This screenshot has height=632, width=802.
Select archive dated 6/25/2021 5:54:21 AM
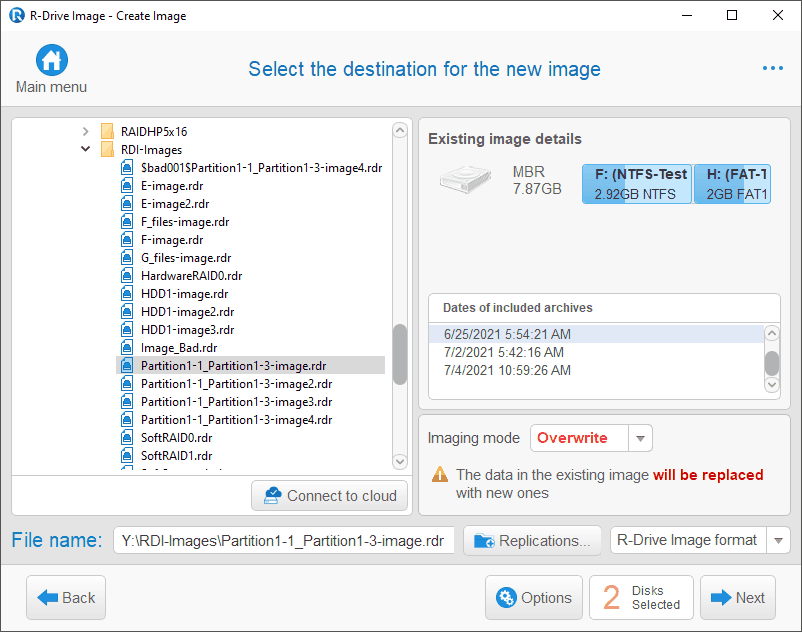click(x=596, y=334)
